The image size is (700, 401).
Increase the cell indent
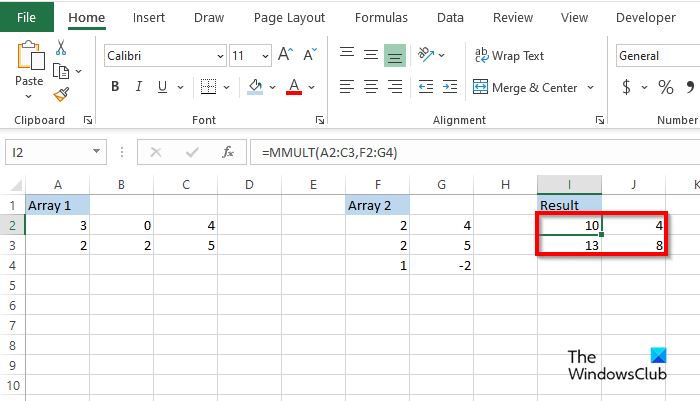(x=448, y=87)
